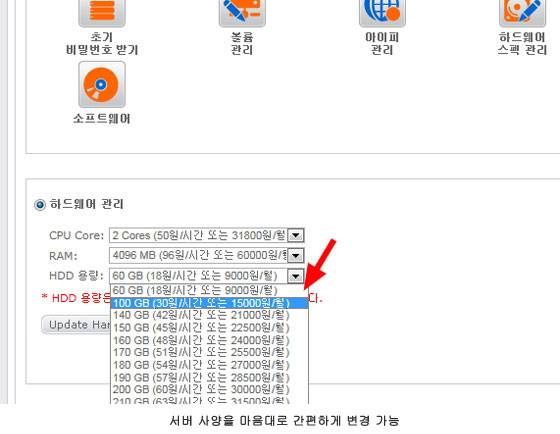Open the 소프트웨어 disc icon
560x434 pixels.
102,84
